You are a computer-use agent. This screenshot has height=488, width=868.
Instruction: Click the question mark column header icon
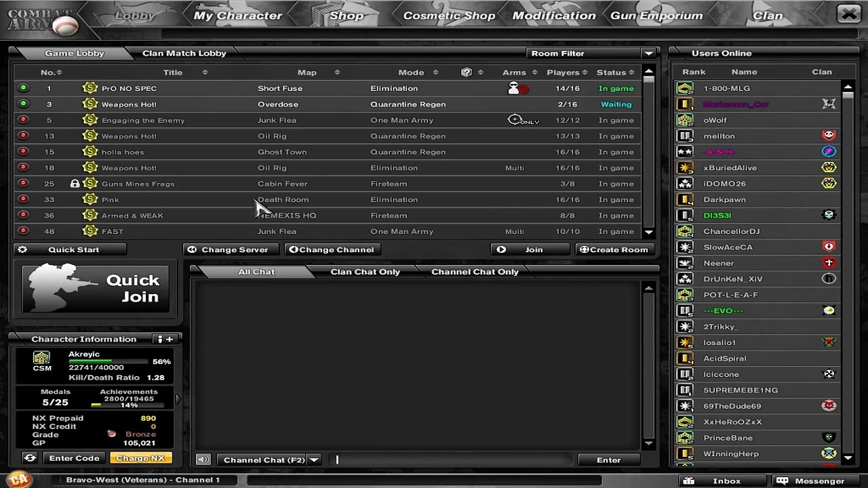coord(466,73)
